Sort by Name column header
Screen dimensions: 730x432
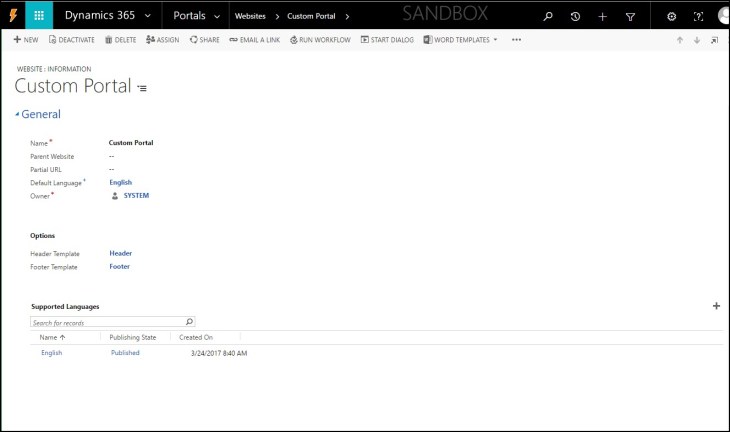50,338
